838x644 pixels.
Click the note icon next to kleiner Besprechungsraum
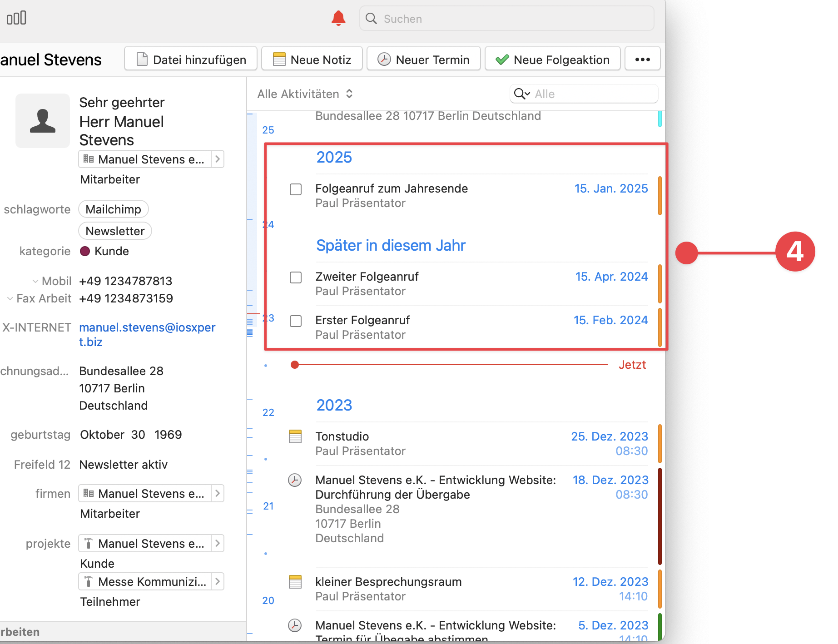[x=295, y=581]
